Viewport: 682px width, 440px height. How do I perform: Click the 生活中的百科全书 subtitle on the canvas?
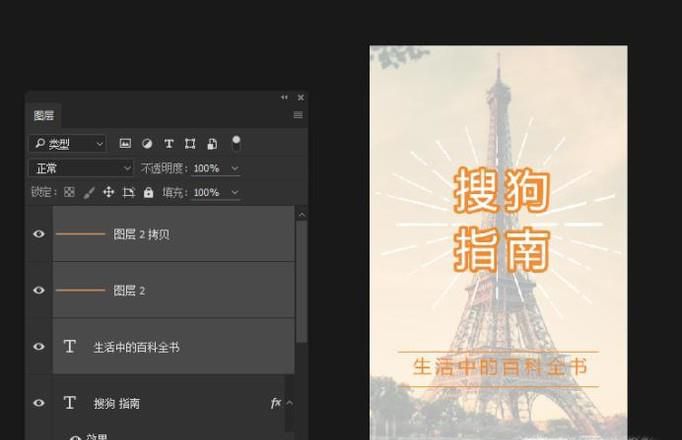(x=499, y=367)
